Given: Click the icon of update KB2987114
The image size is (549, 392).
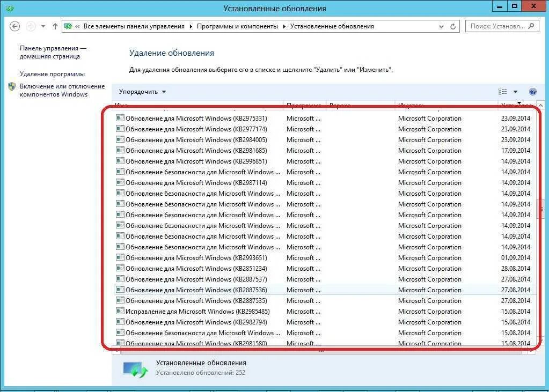Looking at the screenshot, I should click(120, 182).
